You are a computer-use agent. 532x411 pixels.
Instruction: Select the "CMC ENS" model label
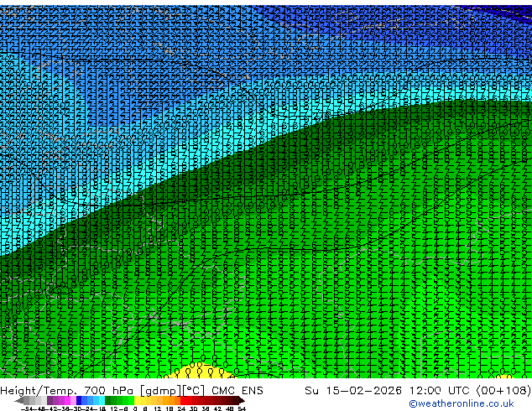tap(237, 391)
